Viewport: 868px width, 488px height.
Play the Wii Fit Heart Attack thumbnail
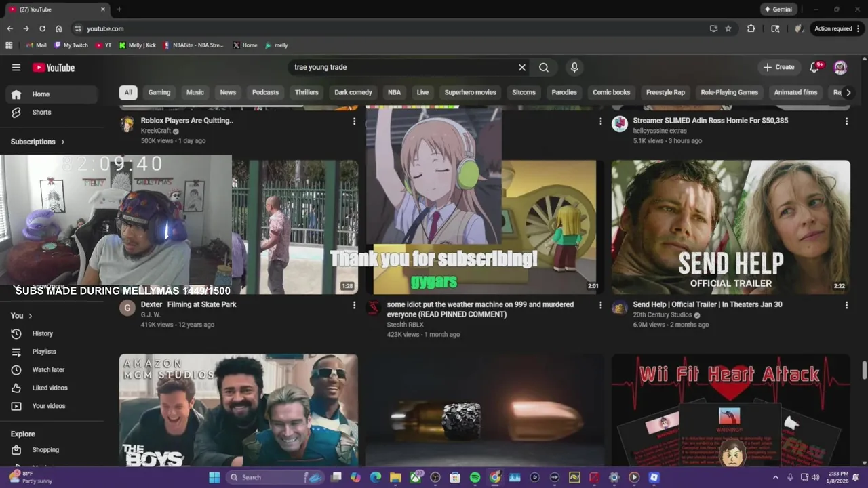coord(730,410)
